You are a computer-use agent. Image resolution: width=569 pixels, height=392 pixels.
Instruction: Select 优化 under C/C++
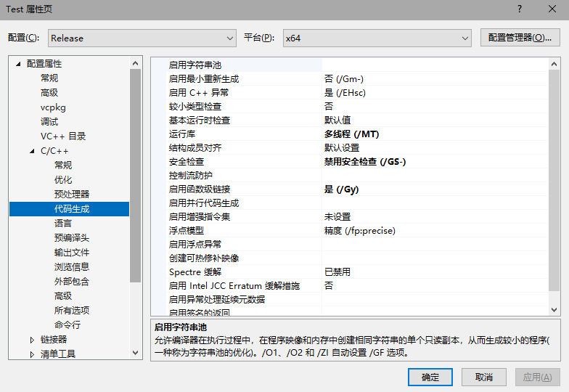tap(63, 180)
